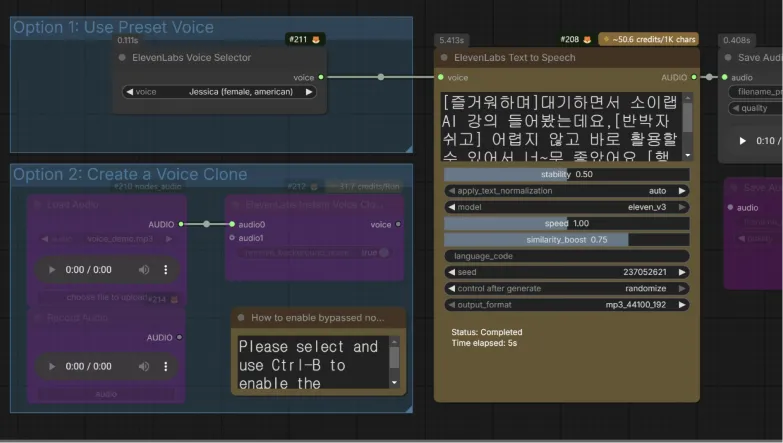Decrease seed value with left arrow

click(451, 272)
